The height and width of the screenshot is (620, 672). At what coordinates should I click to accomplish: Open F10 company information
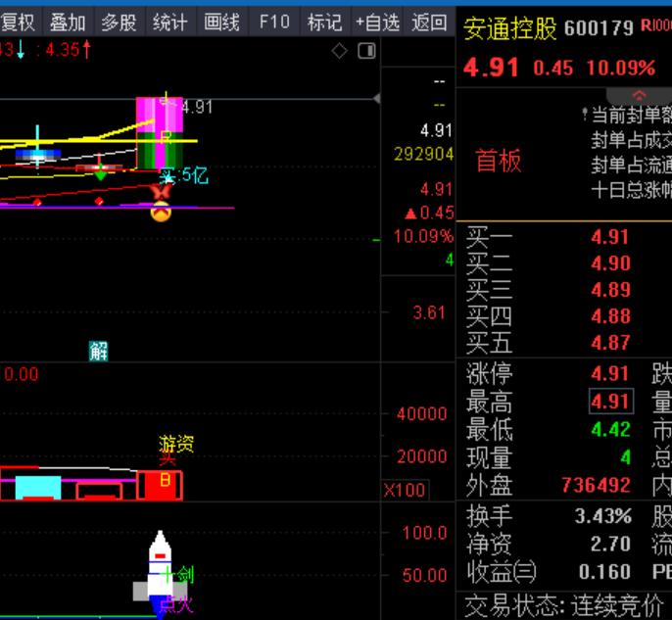274,22
